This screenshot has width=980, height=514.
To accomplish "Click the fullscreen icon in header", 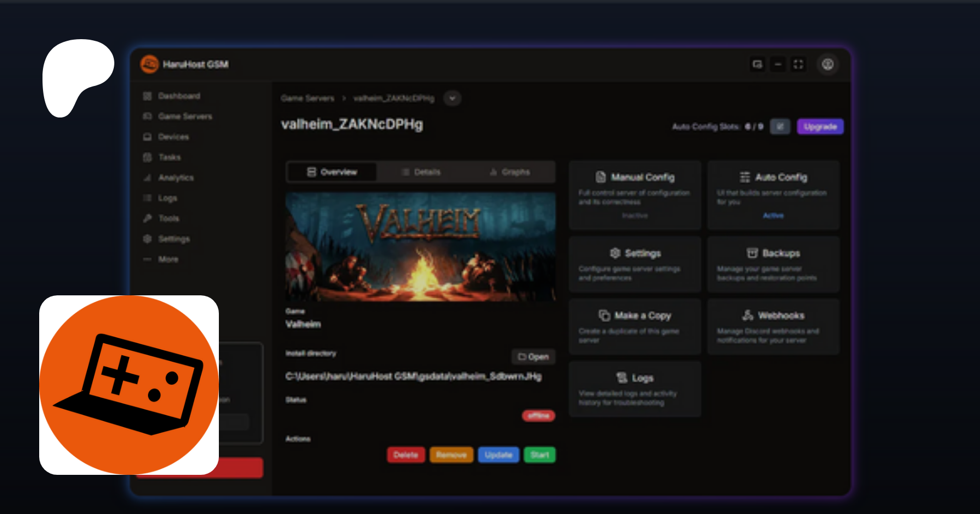I will (798, 64).
